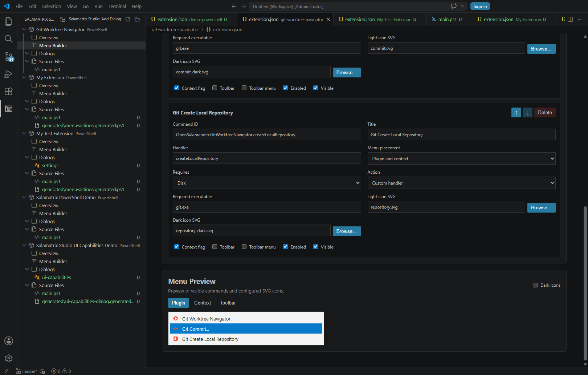Switch to the Toolbar preview tab
The height and width of the screenshot is (375, 588).
click(228, 303)
